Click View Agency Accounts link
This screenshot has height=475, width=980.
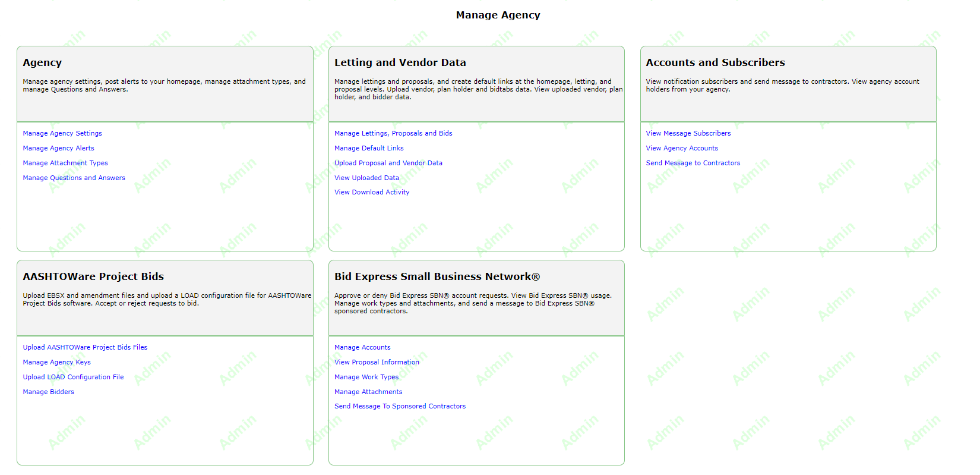(682, 148)
